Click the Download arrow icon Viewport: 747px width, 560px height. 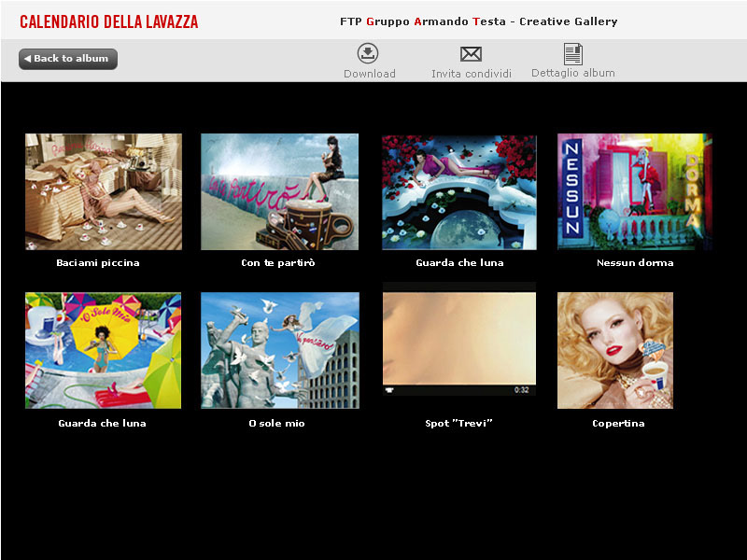point(368,53)
